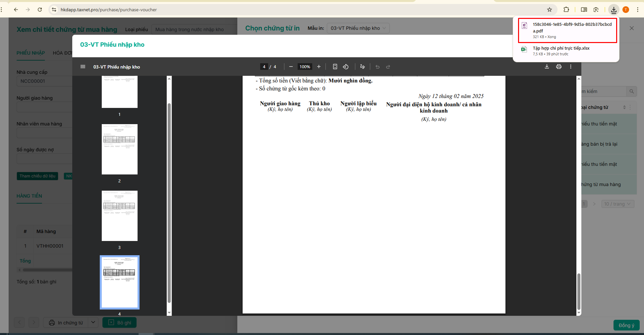Open the downloaded 158c3046 PDF file
This screenshot has height=335, width=644.
tap(567, 30)
